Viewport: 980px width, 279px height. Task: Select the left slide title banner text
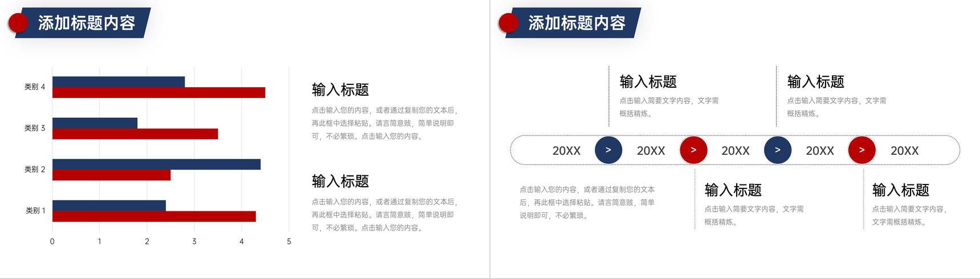pos(87,23)
